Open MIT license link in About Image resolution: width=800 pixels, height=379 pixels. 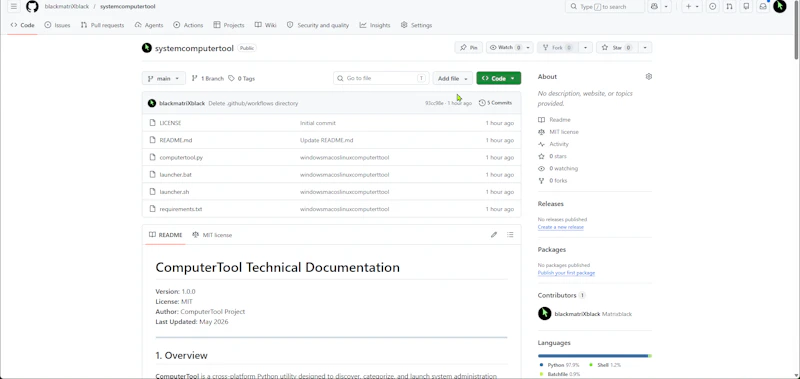tap(558, 132)
